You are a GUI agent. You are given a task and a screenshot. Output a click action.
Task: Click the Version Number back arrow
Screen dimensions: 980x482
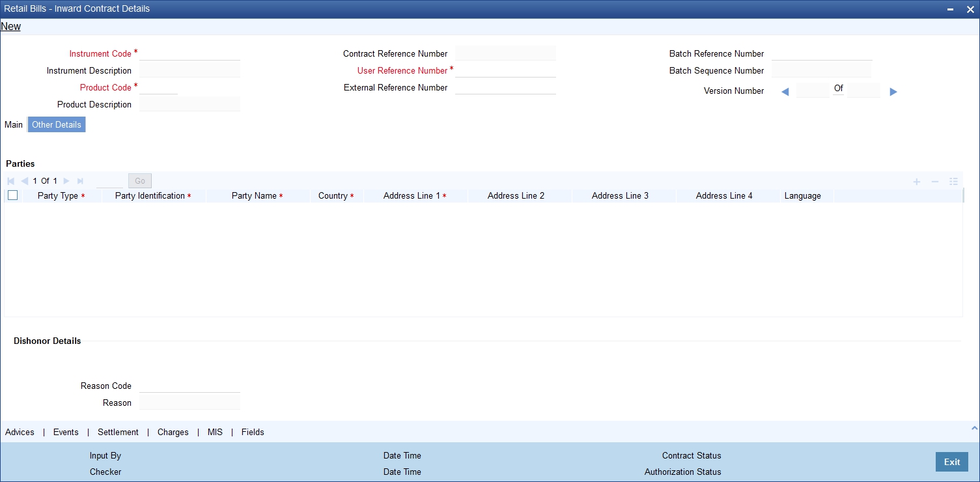click(x=785, y=91)
